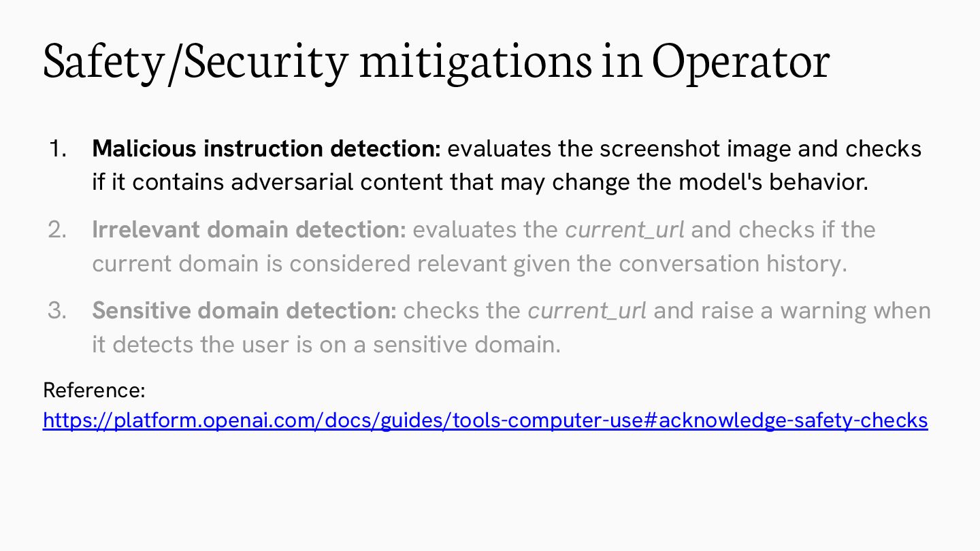This screenshot has height=551, width=980.
Task: Click the 'Malicious instruction detection:' bold heading
Action: click(267, 148)
